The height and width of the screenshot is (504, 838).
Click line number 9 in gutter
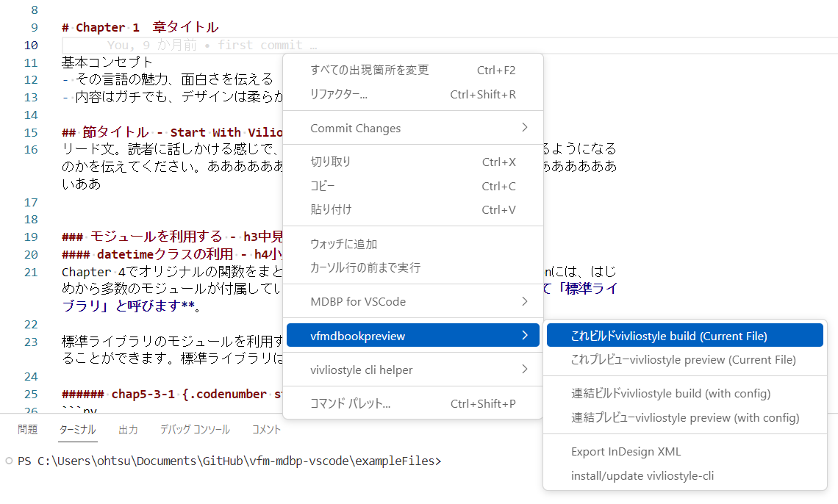point(35,27)
